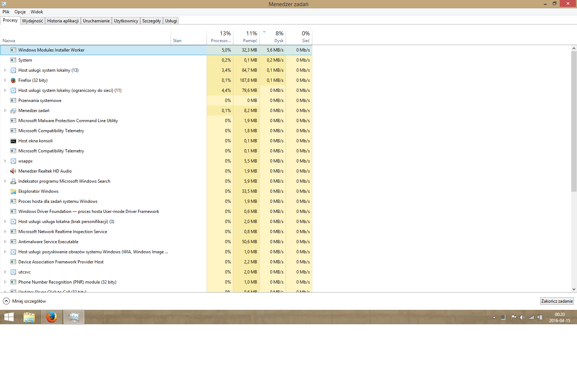Click the Stan column header
This screenshot has height=392, width=577.
(189, 37)
